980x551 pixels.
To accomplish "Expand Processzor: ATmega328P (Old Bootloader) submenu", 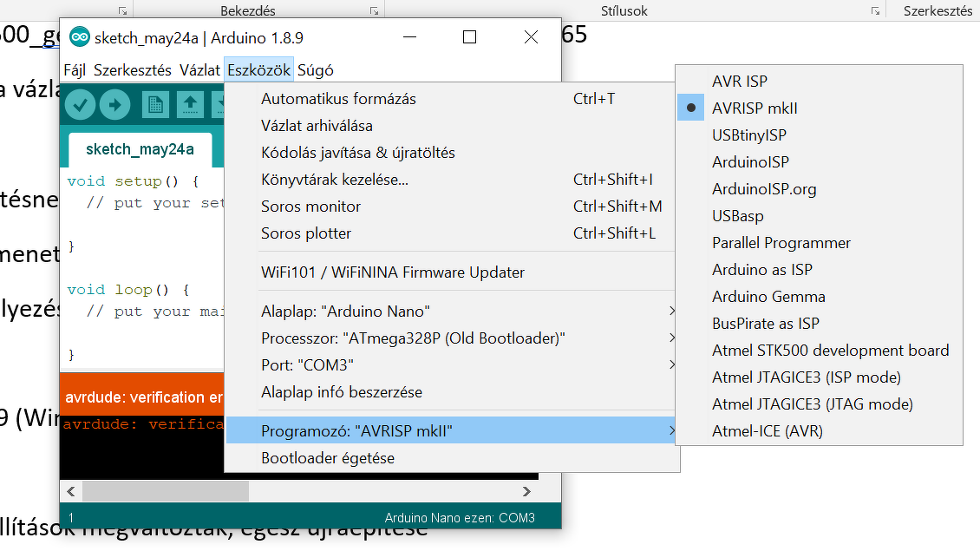I will coord(450,338).
